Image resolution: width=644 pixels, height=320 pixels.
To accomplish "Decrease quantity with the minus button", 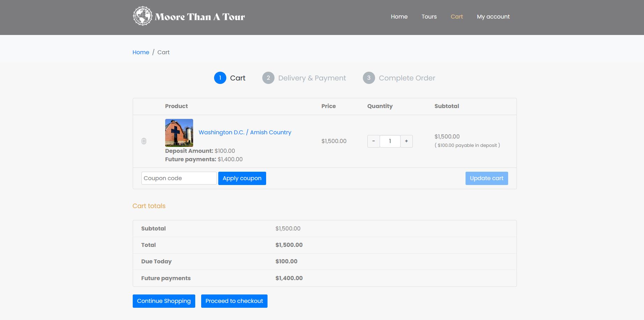I will [373, 141].
